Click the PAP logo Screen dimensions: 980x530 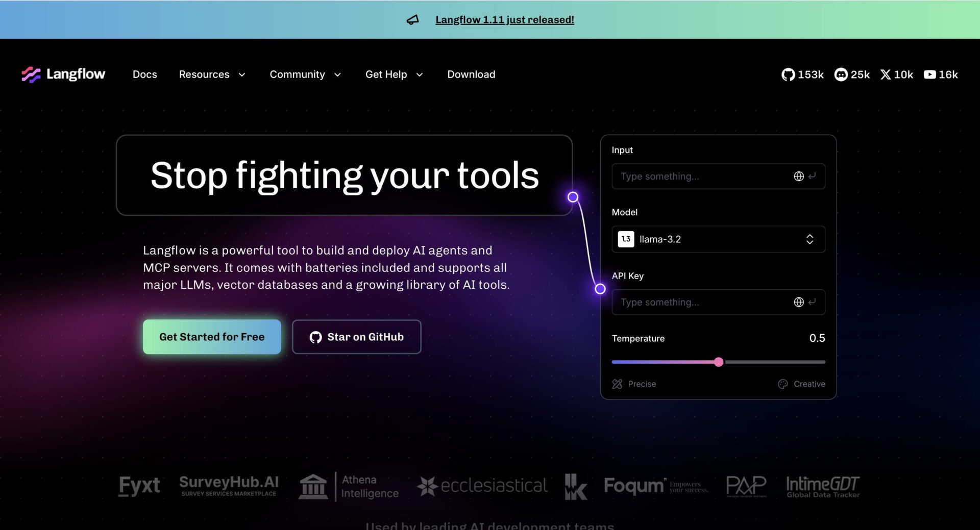[x=746, y=486]
